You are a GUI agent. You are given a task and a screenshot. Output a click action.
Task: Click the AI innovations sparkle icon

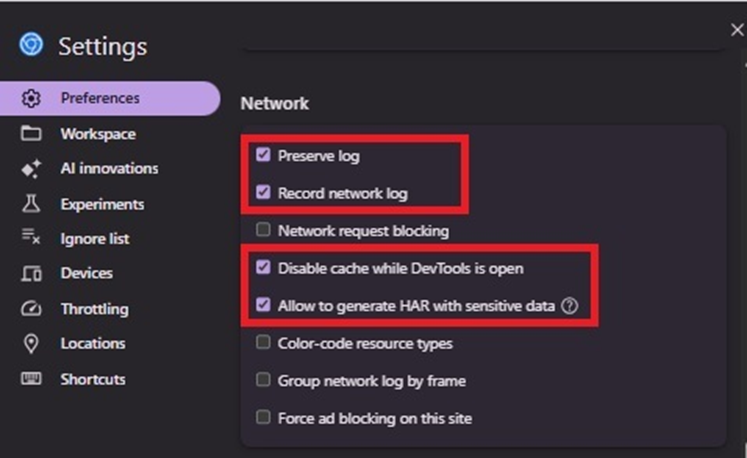31,169
